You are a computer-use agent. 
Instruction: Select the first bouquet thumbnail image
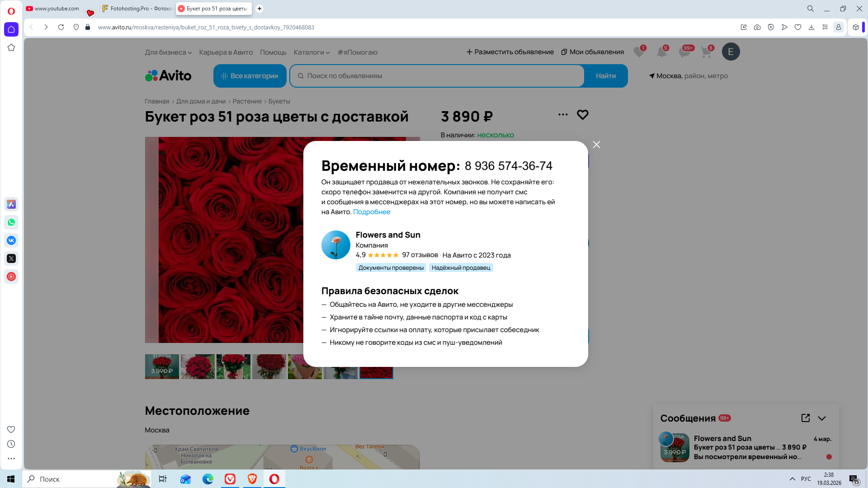pos(162,366)
